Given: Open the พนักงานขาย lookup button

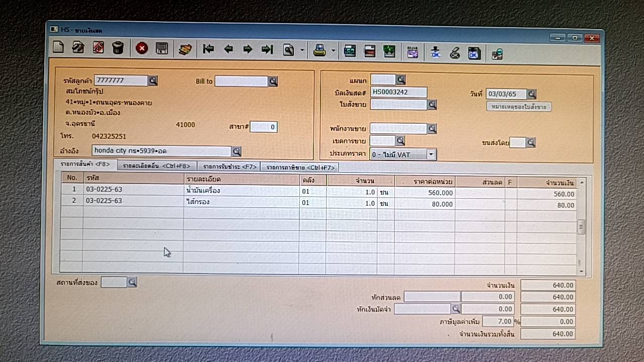Looking at the screenshot, I should (x=432, y=129).
